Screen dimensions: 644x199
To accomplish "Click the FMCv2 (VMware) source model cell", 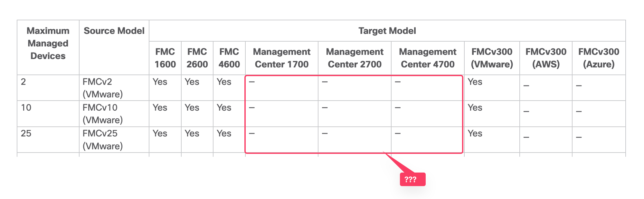I will pos(103,88).
